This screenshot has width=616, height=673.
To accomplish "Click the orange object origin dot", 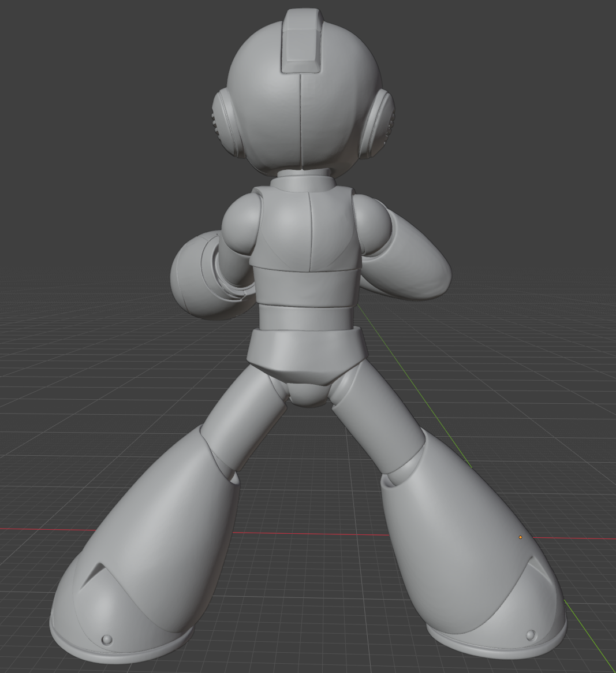I will (x=520, y=537).
